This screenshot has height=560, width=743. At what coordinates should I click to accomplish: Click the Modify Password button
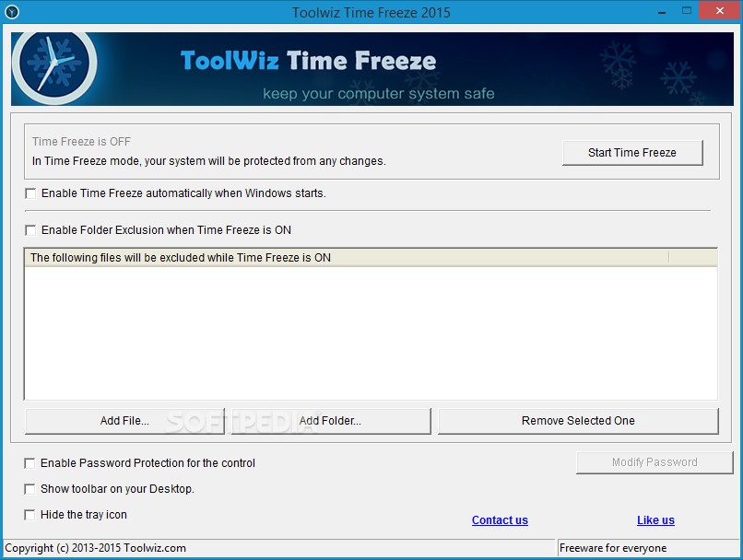[655, 462]
